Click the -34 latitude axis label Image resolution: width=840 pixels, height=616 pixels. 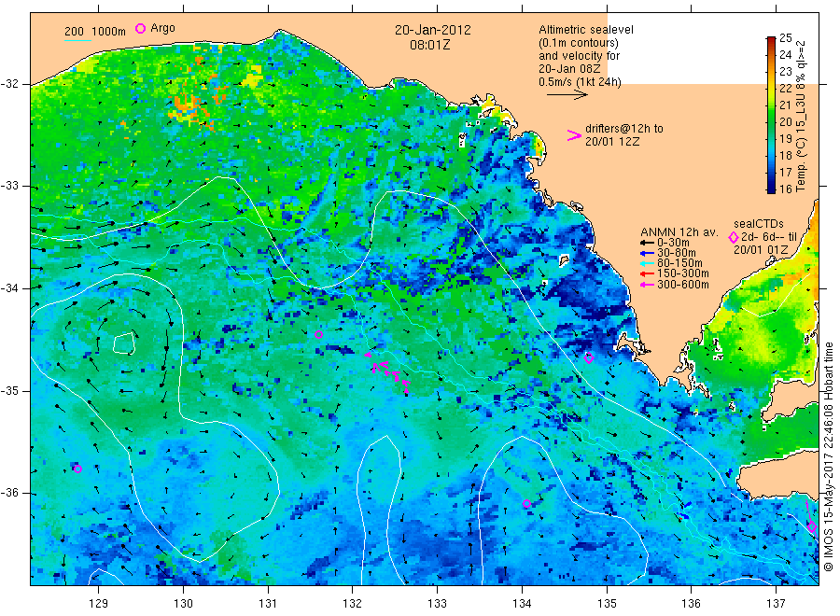pos(10,288)
